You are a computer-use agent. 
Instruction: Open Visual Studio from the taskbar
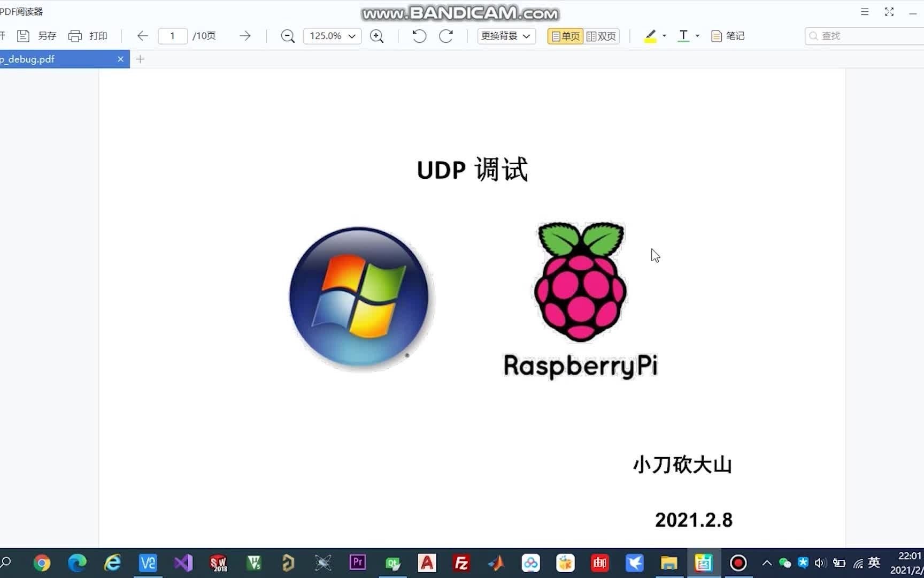tap(183, 563)
